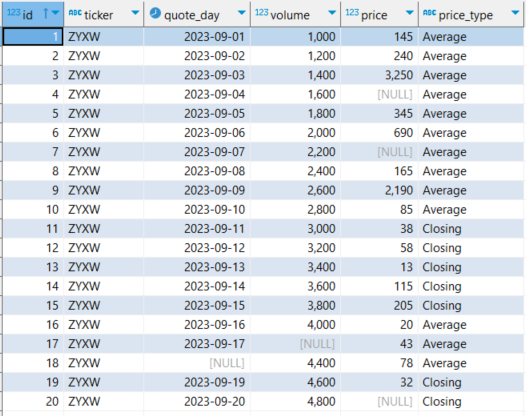The height and width of the screenshot is (416, 526).
Task: Click the Average cell in row 18
Action: 471,363
